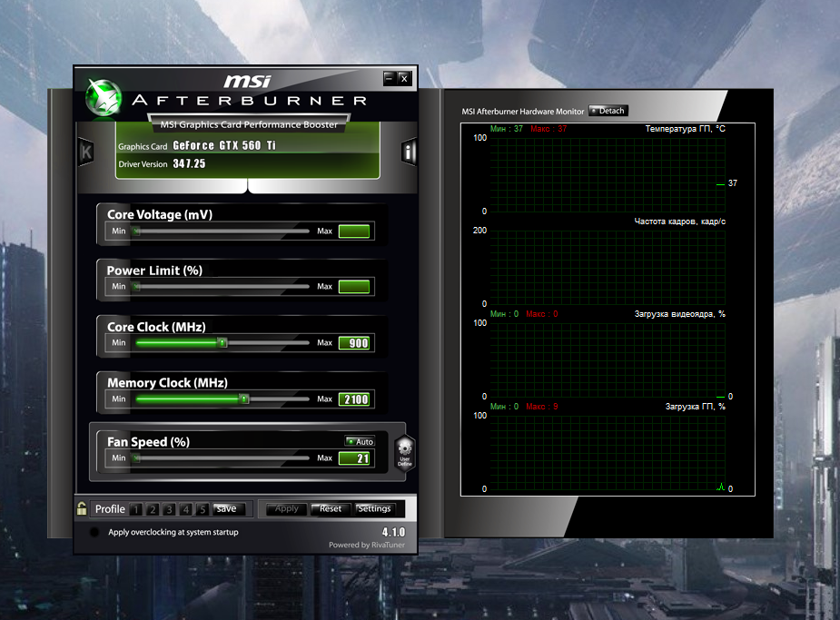
Task: Click the Memory Clock value 2100 field
Action: click(354, 399)
